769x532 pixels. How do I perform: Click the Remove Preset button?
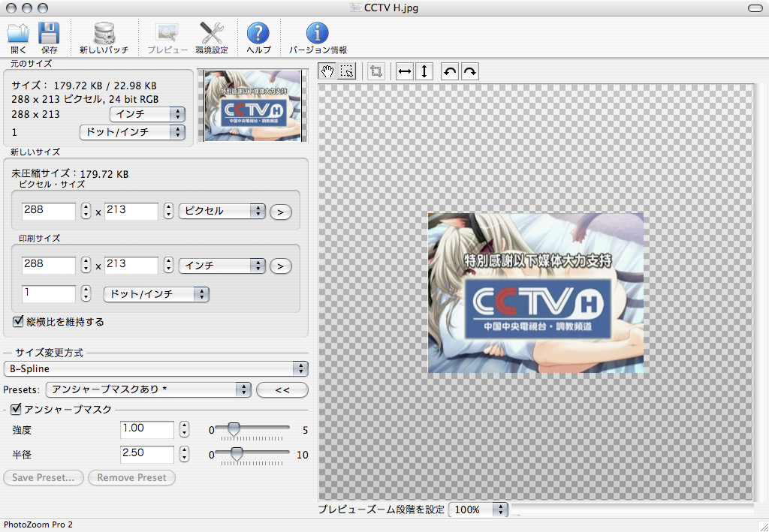(x=131, y=478)
